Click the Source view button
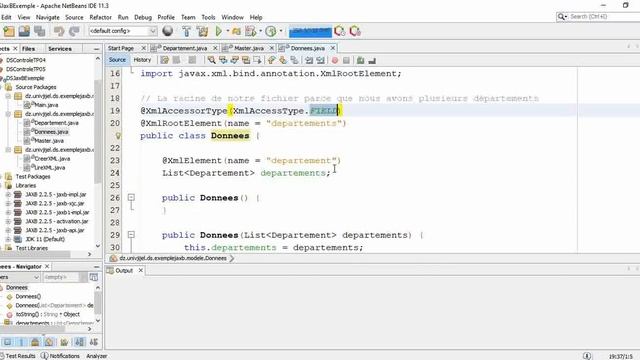This screenshot has height=360, width=640. point(117,60)
